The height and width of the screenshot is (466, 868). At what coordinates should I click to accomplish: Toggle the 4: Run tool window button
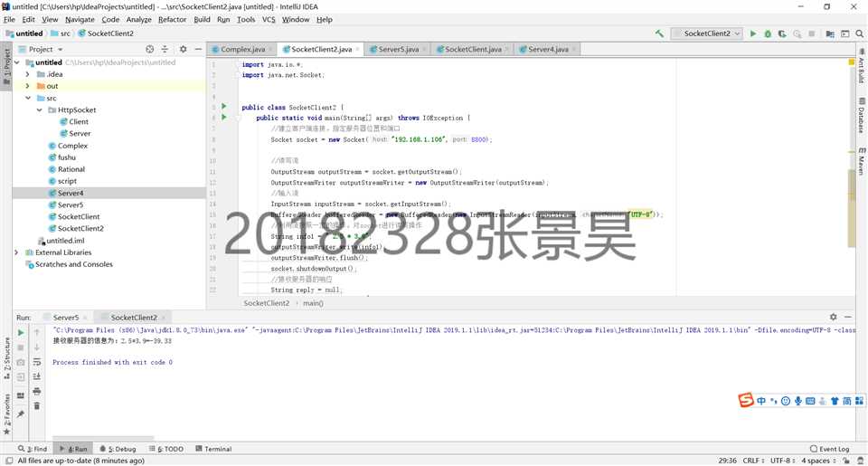point(73,449)
